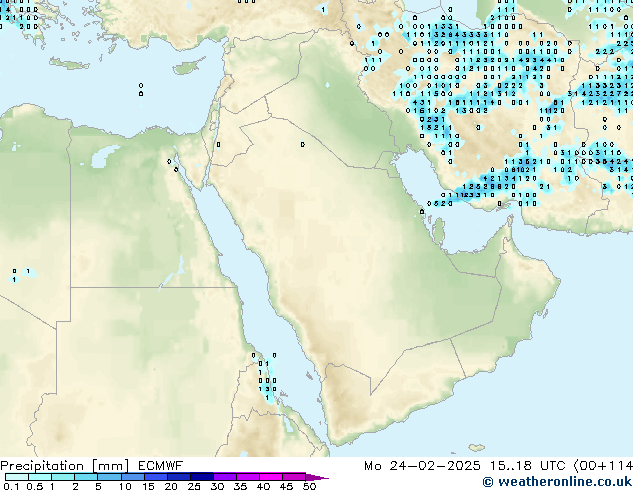Click the 10–15 mm legend swatch
This screenshot has width=634, height=490.
133,477
